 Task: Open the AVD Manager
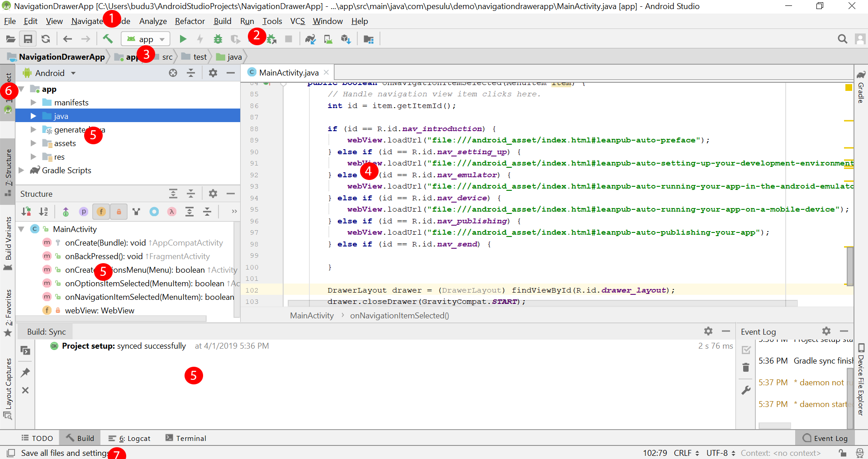click(x=327, y=39)
